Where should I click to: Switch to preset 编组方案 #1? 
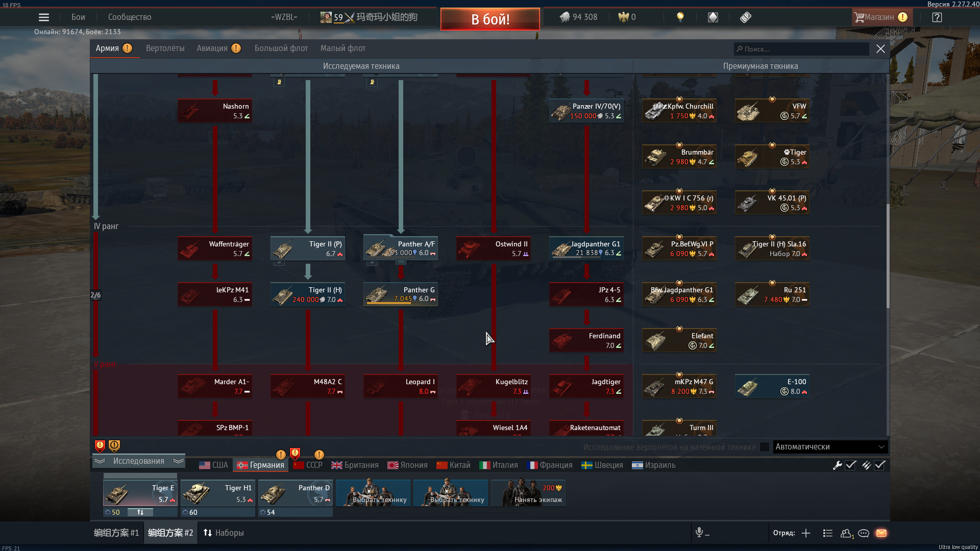pyautogui.click(x=116, y=533)
